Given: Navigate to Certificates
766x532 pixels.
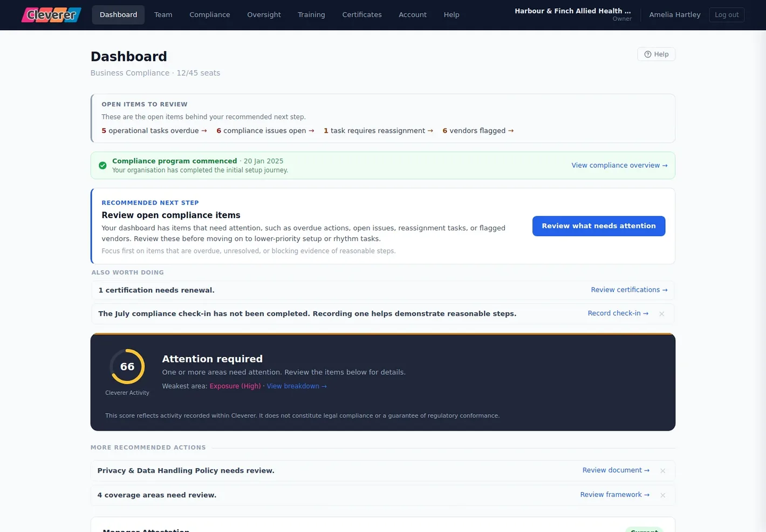Looking at the screenshot, I should [362, 15].
